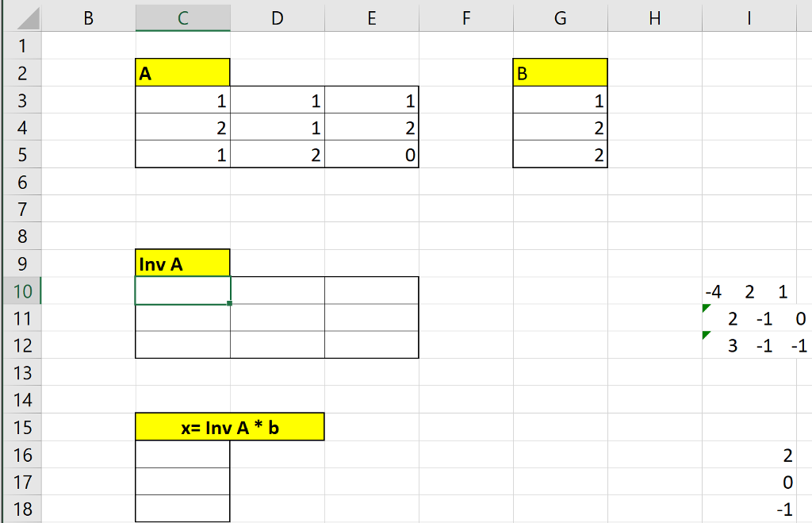Click the yellow 'A' label cell
Screen dimensions: 812x523
tap(183, 72)
